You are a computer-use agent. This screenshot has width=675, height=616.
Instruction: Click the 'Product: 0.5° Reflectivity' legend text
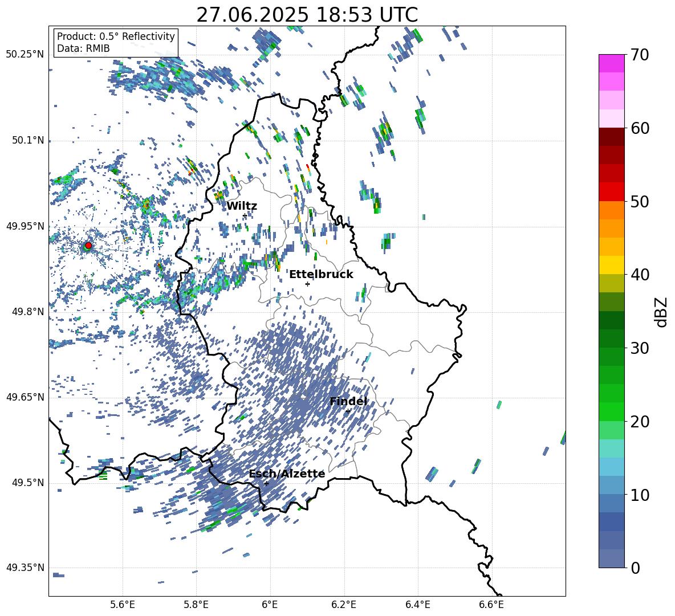point(116,36)
